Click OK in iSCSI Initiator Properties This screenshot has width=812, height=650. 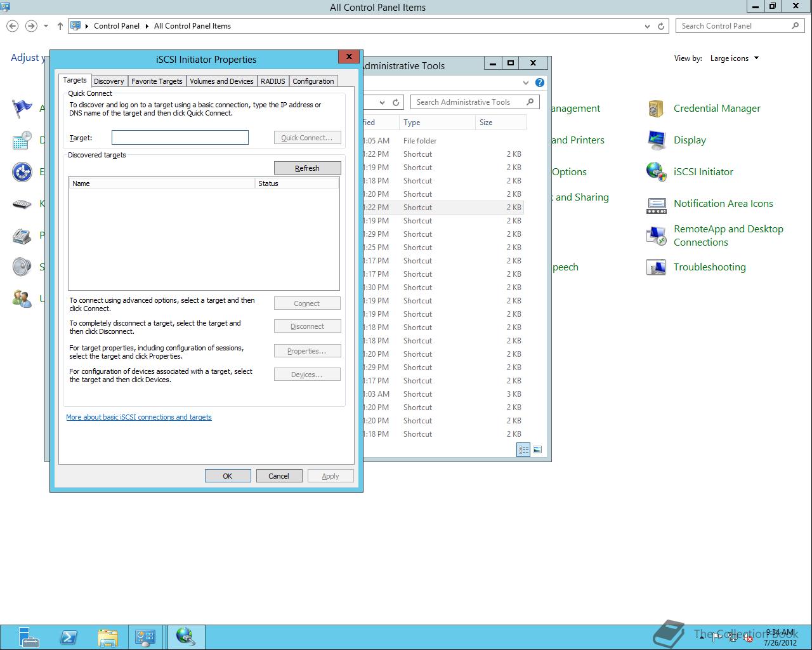[228, 476]
